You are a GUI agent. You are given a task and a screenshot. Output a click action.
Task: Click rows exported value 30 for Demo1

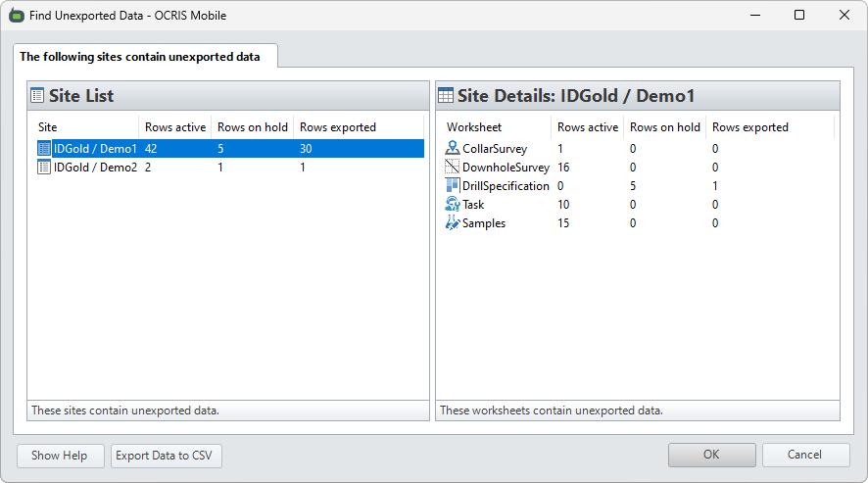pos(306,149)
